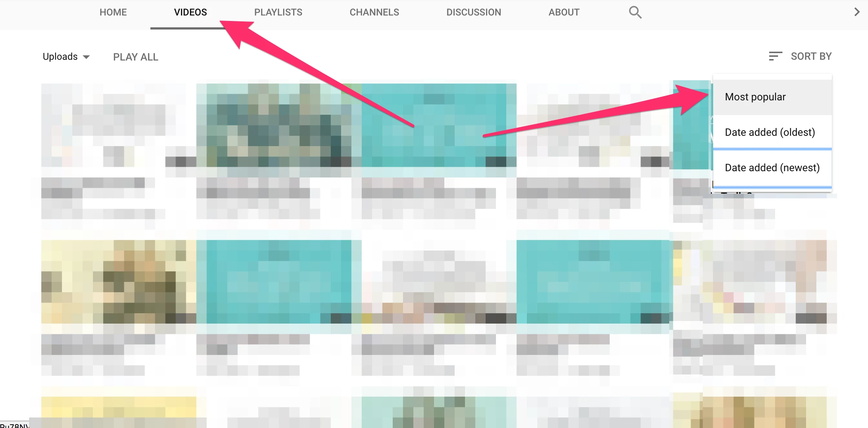Click the CHANNELS tab link
This screenshot has width=868, height=428.
(374, 12)
